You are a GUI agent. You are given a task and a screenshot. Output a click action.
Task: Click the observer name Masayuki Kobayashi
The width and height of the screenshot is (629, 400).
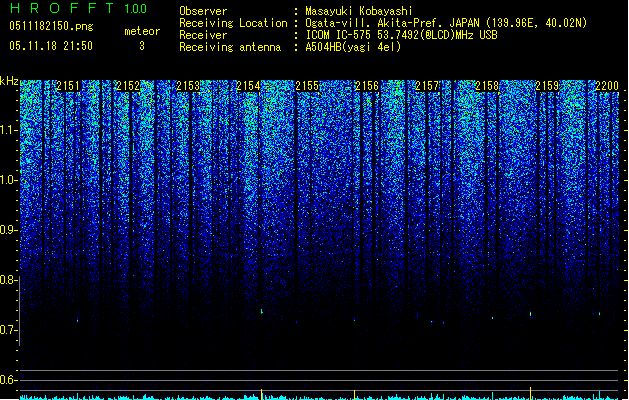pos(359,11)
